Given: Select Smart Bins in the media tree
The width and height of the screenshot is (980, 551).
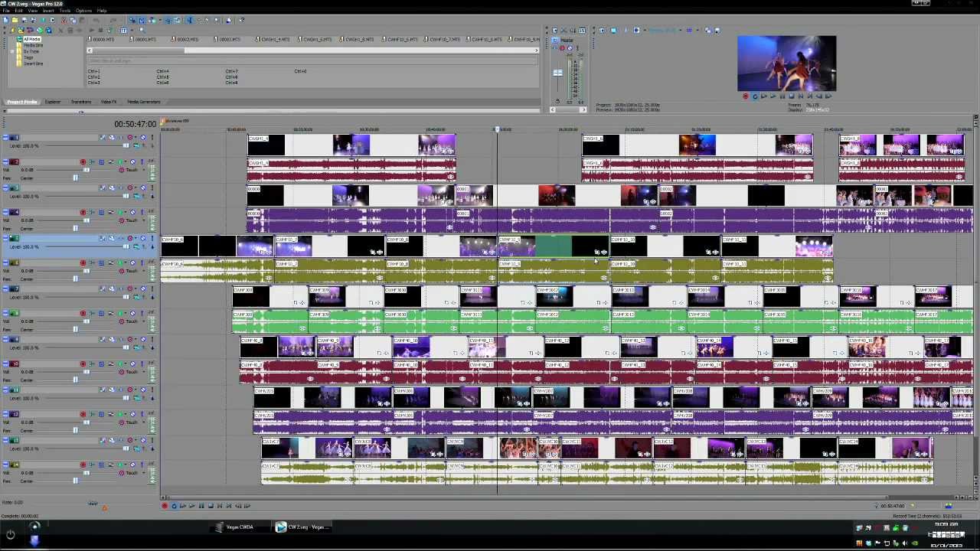Looking at the screenshot, I should (x=33, y=64).
